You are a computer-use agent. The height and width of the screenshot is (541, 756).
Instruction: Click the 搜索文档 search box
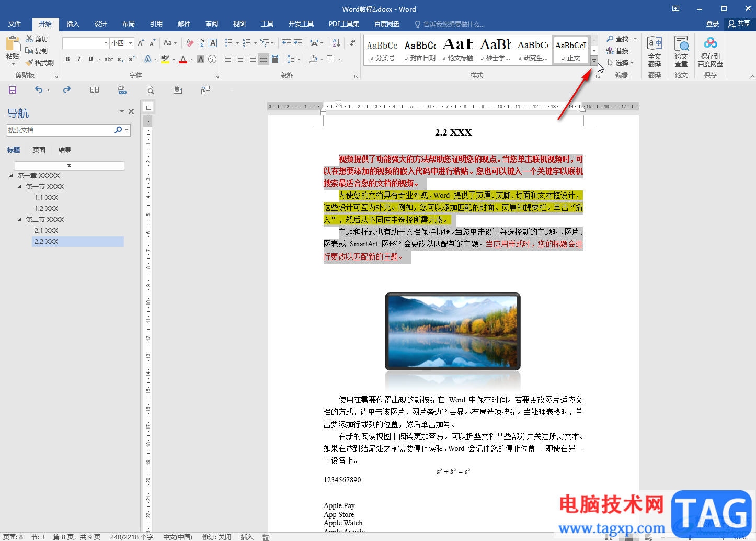(x=60, y=130)
